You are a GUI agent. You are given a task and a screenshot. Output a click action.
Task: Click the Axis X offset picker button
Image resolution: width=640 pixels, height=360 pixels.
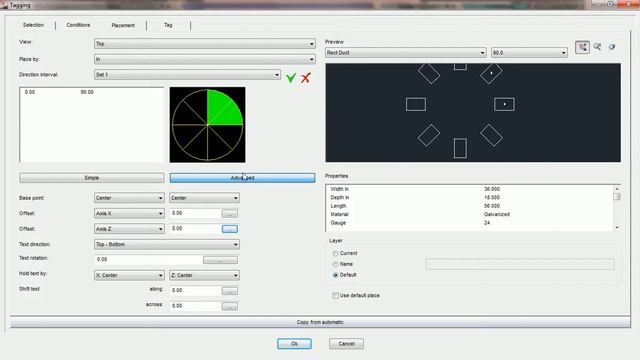[x=230, y=213]
